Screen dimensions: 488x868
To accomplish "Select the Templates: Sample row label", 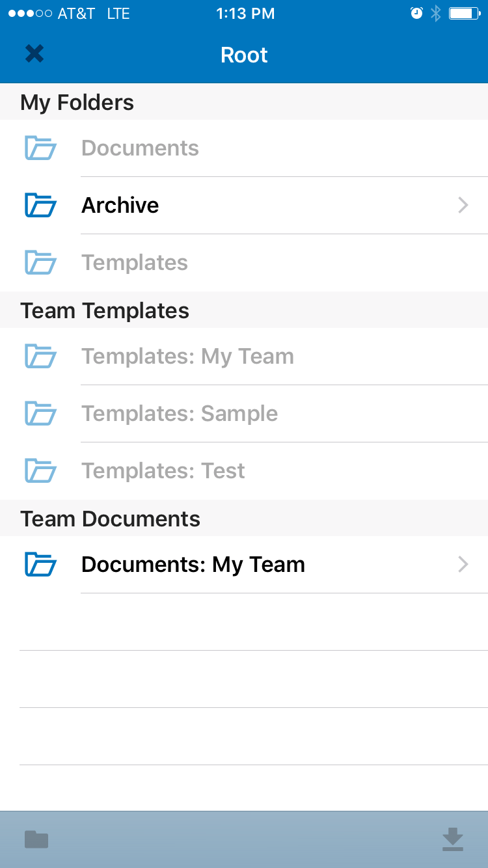I will (180, 414).
